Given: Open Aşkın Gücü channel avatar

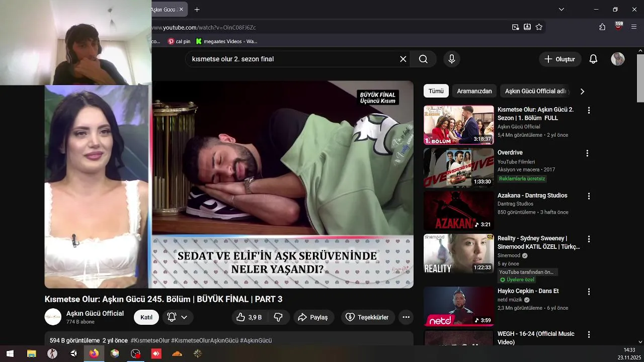Looking at the screenshot, I should (x=53, y=317).
